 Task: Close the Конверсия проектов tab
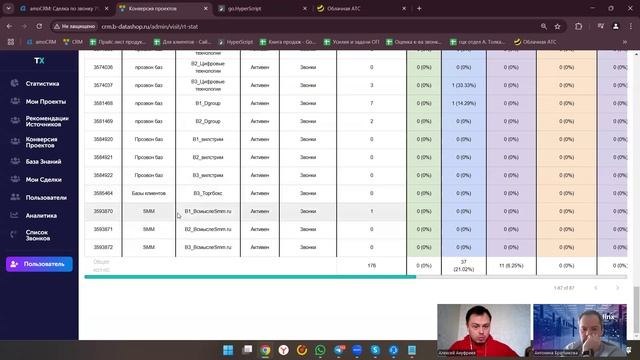click(x=205, y=9)
